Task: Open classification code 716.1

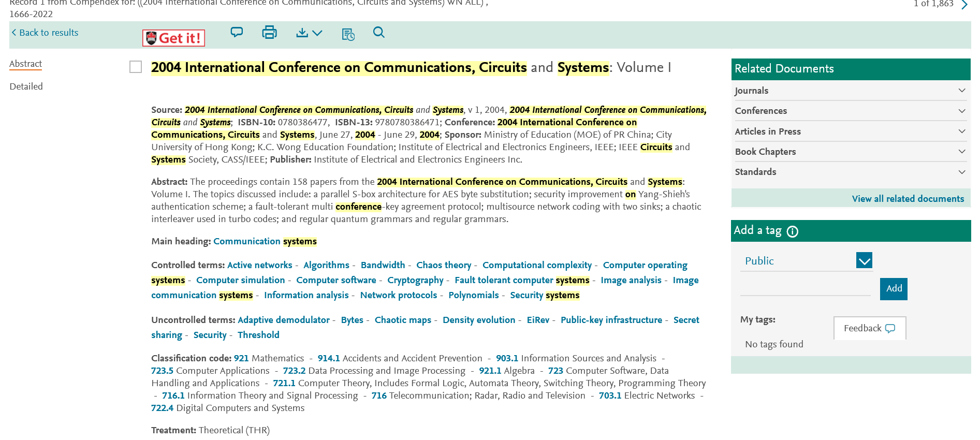Action: (173, 395)
